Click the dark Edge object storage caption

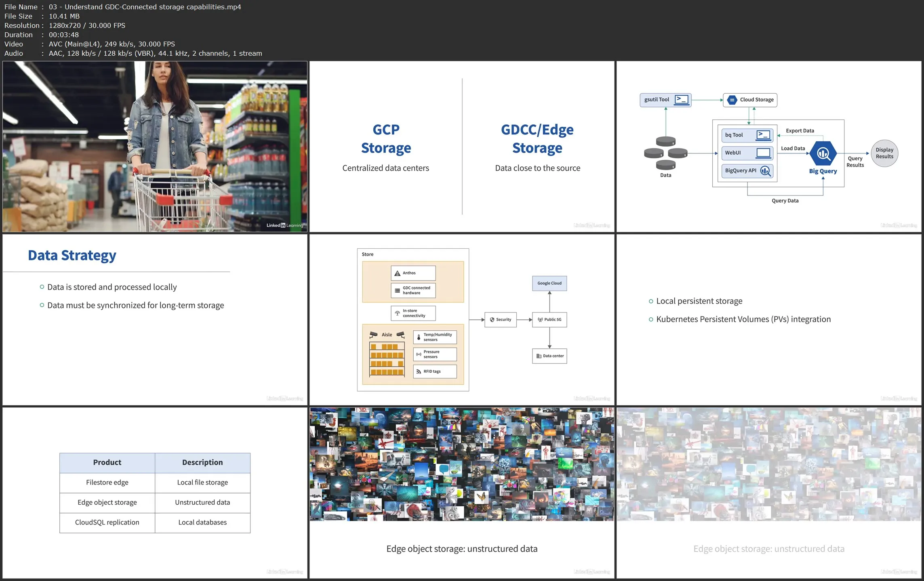click(x=462, y=549)
